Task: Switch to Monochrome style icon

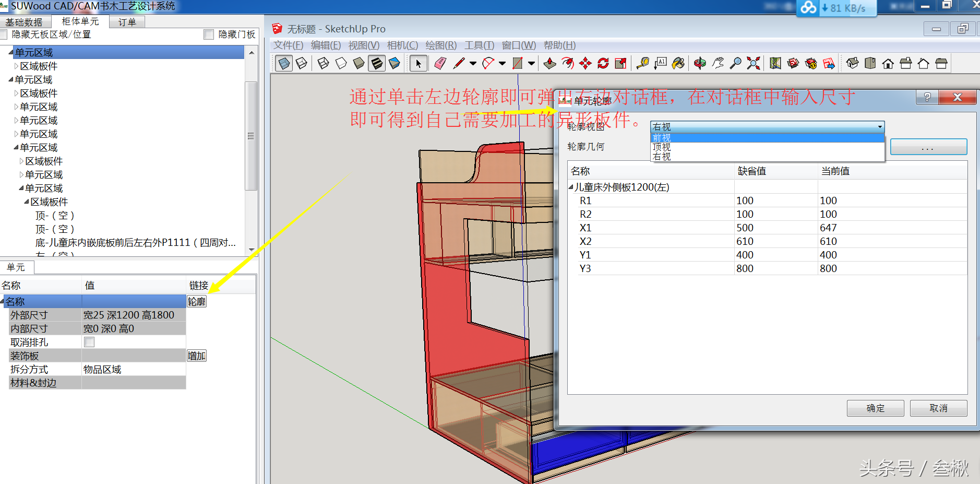Action: pos(395,63)
